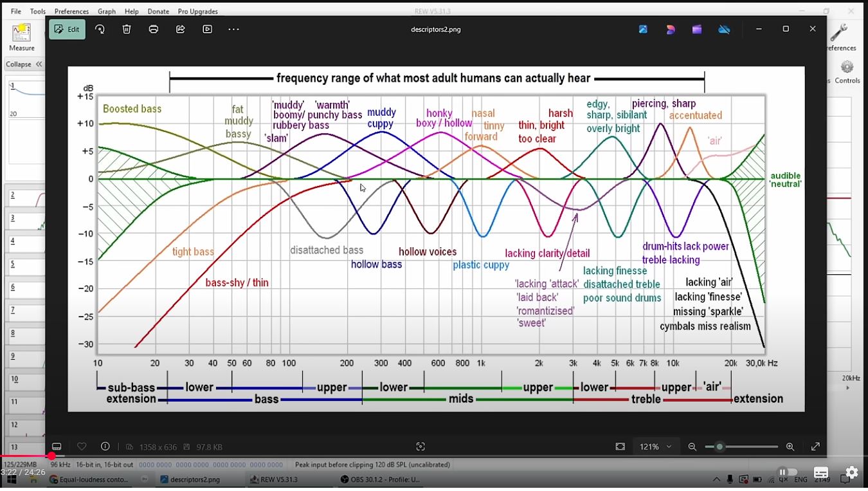Viewport: 868px width, 491px height.
Task: Share the image using share icon
Action: click(181, 29)
